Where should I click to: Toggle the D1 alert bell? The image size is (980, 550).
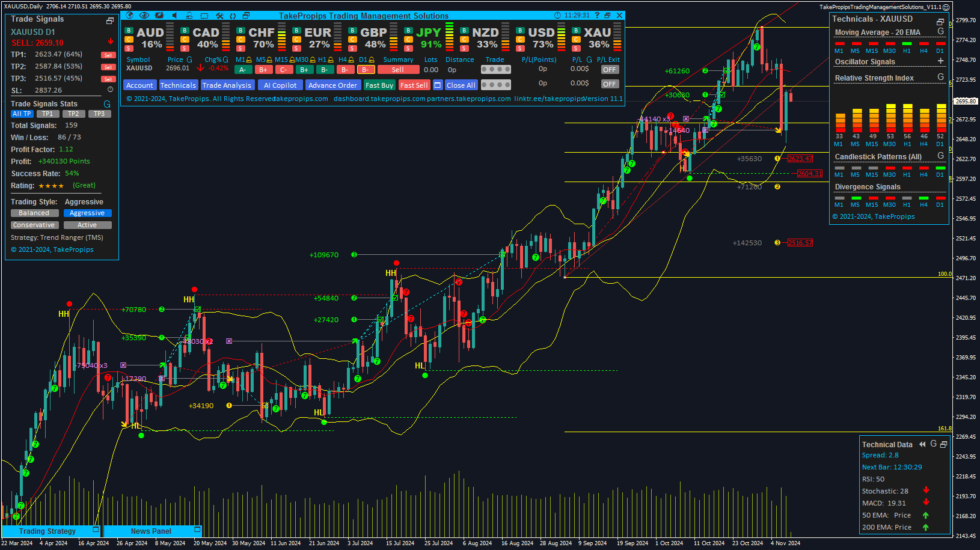(x=372, y=60)
